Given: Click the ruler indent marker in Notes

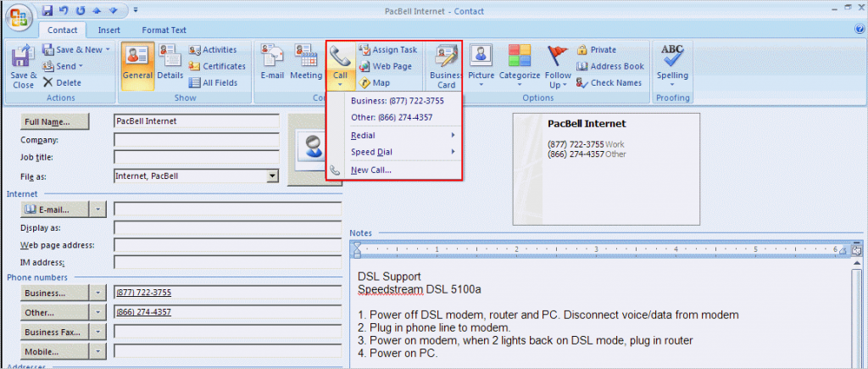Looking at the screenshot, I should (x=357, y=249).
